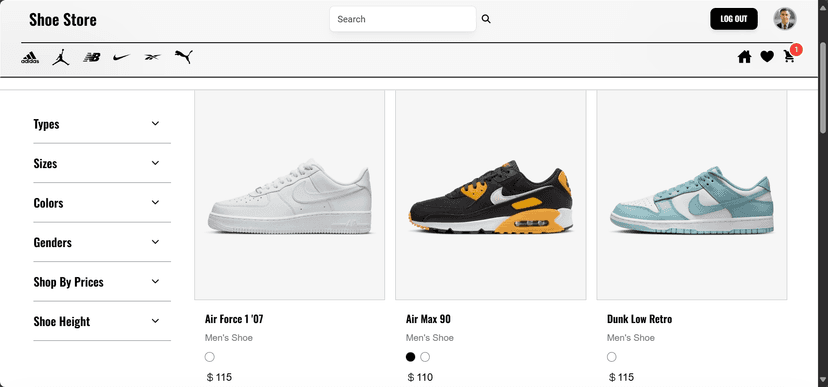Expand the Shoe Height filter
This screenshot has height=387, width=828.
click(x=102, y=322)
